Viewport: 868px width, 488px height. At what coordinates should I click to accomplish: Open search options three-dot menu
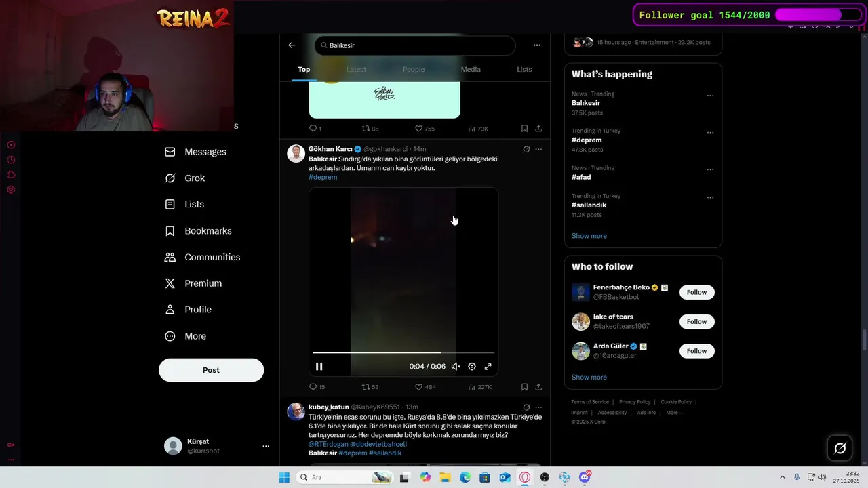click(537, 45)
